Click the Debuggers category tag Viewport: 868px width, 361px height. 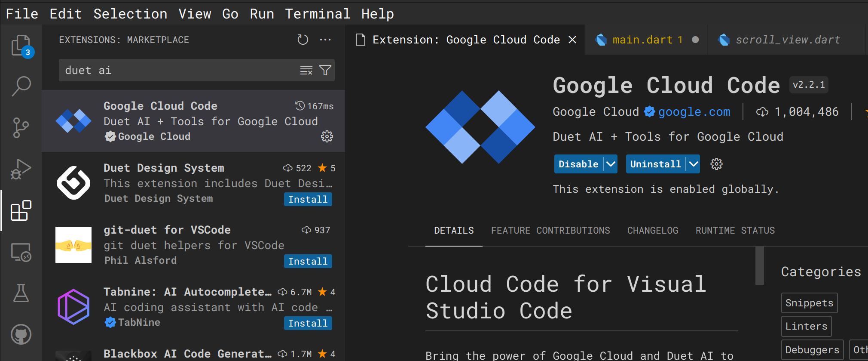coord(812,350)
